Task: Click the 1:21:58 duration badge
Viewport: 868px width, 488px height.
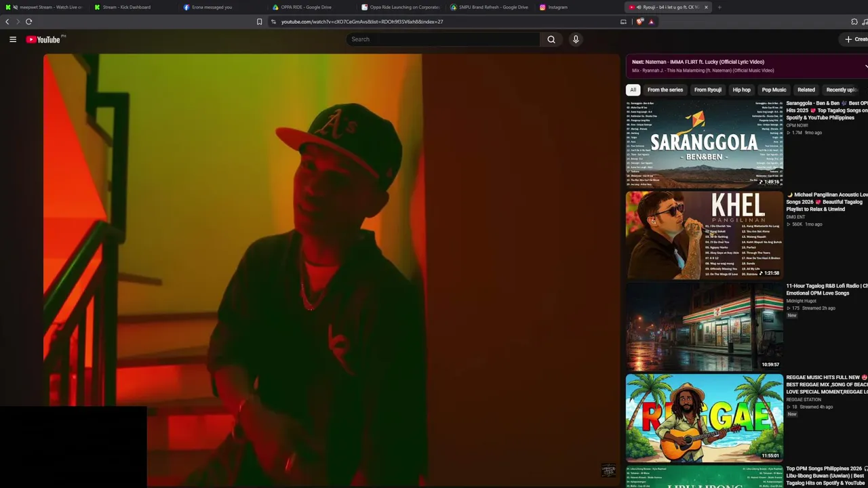Action: click(x=770, y=273)
